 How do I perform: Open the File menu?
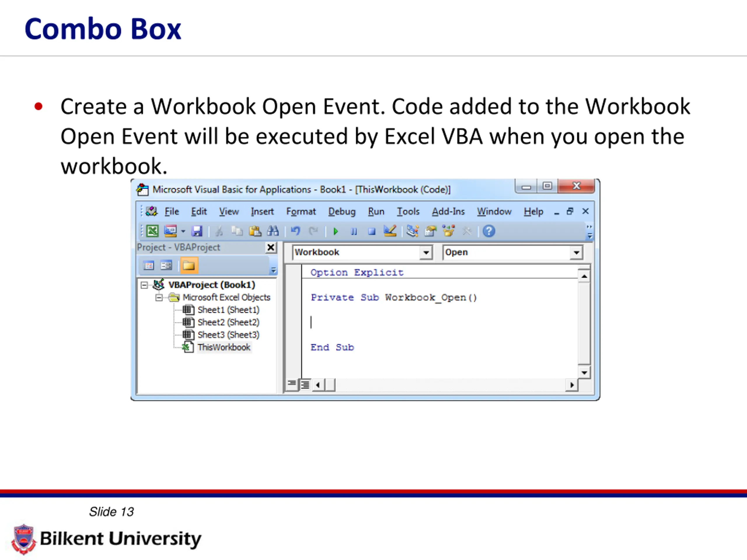tap(172, 212)
